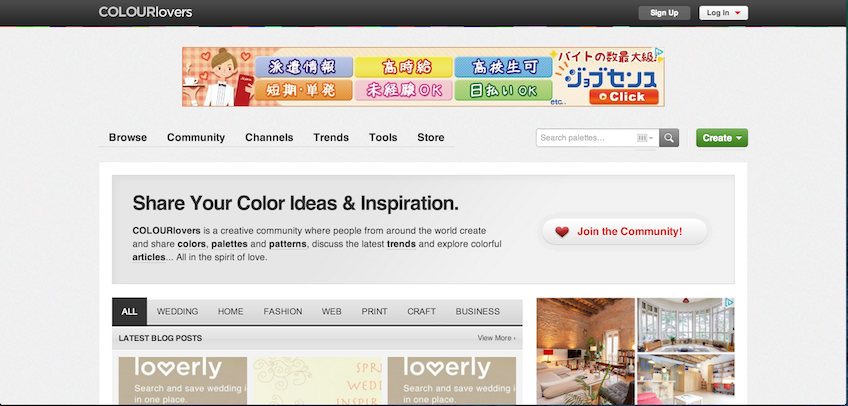This screenshot has height=406, width=848.
Task: Click the magnifier search button
Action: [669, 138]
